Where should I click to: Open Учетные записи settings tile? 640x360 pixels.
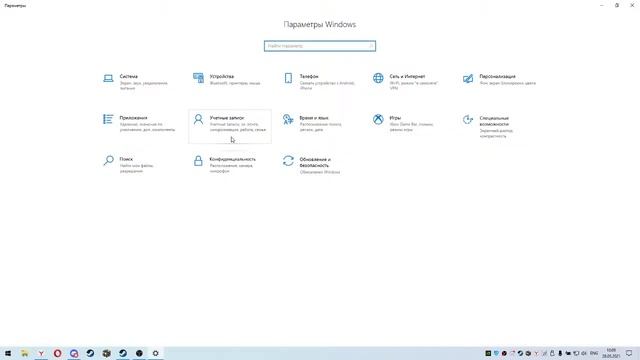click(x=230, y=127)
